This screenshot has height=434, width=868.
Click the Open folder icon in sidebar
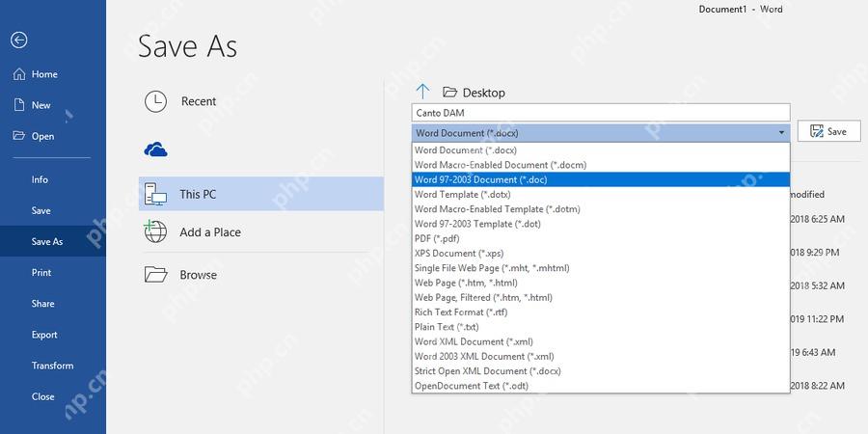click(19, 136)
